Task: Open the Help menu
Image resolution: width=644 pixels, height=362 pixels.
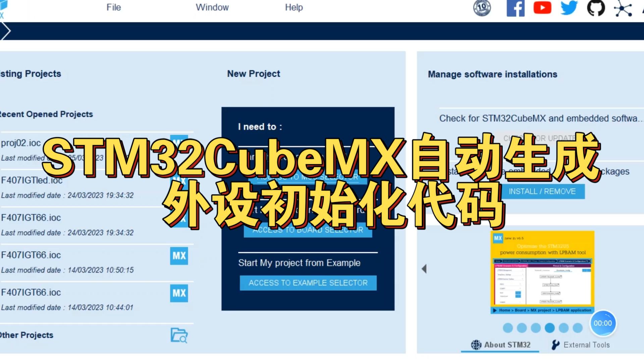Action: point(294,7)
